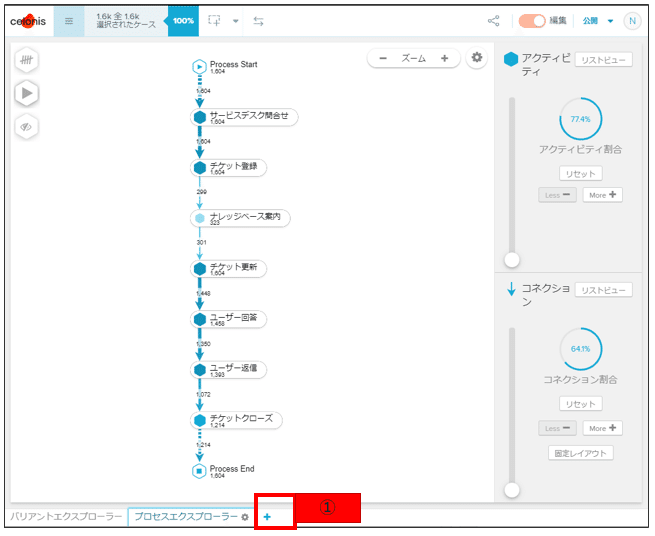
Task: Click the 固定レイアウト button
Action: pos(580,453)
